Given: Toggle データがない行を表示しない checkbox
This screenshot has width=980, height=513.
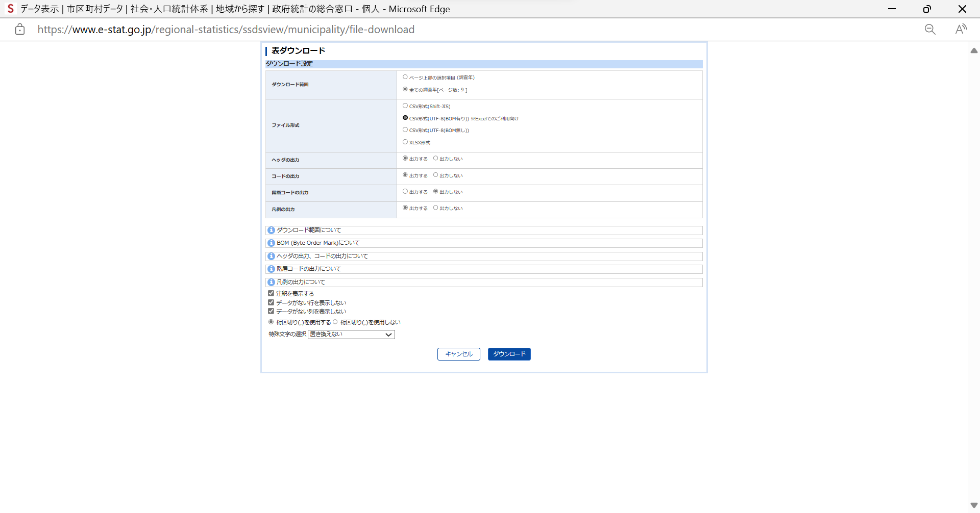Looking at the screenshot, I should (x=271, y=303).
